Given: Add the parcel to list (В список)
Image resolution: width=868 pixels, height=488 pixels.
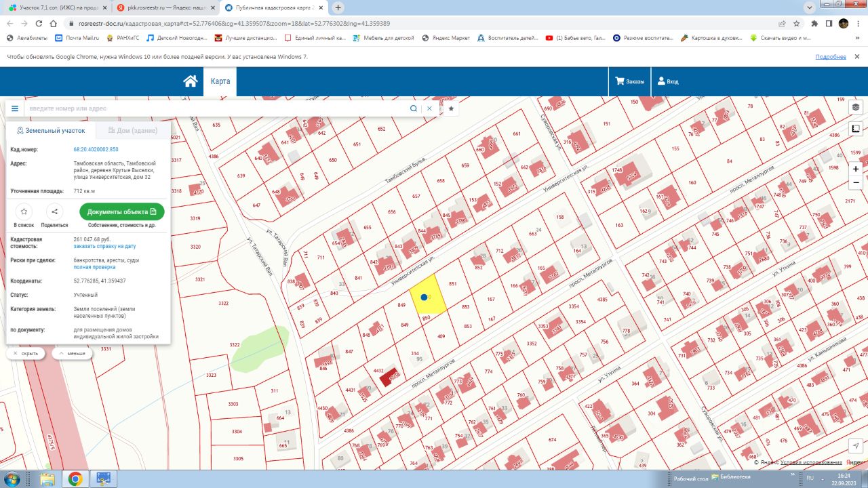Looking at the screenshot, I should click(x=24, y=211).
